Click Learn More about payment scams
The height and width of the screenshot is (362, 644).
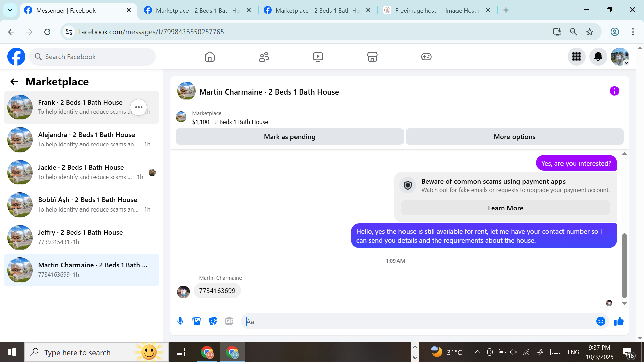click(x=505, y=208)
